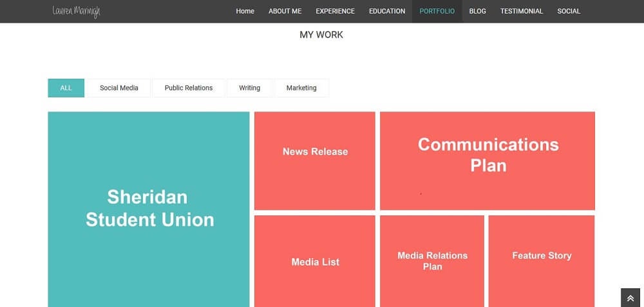This screenshot has width=644, height=307.
Task: Select the PORTFOLIO nav item
Action: tap(437, 11)
